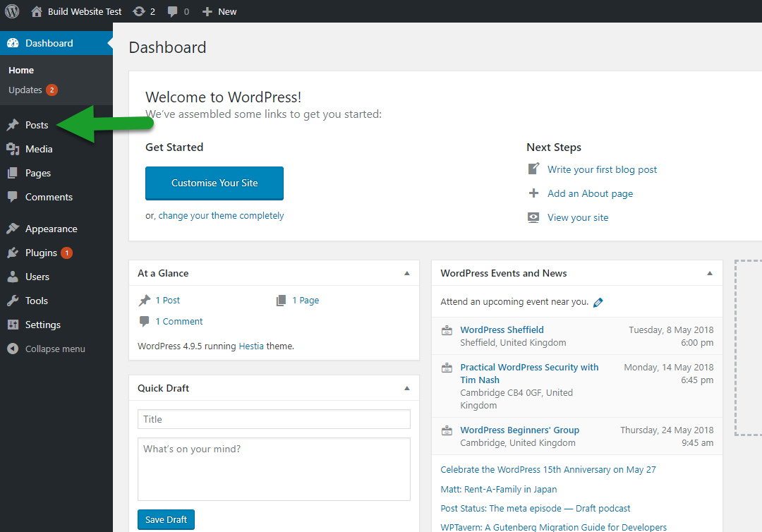This screenshot has width=762, height=532.
Task: Open the Tools menu
Action: pos(37,301)
